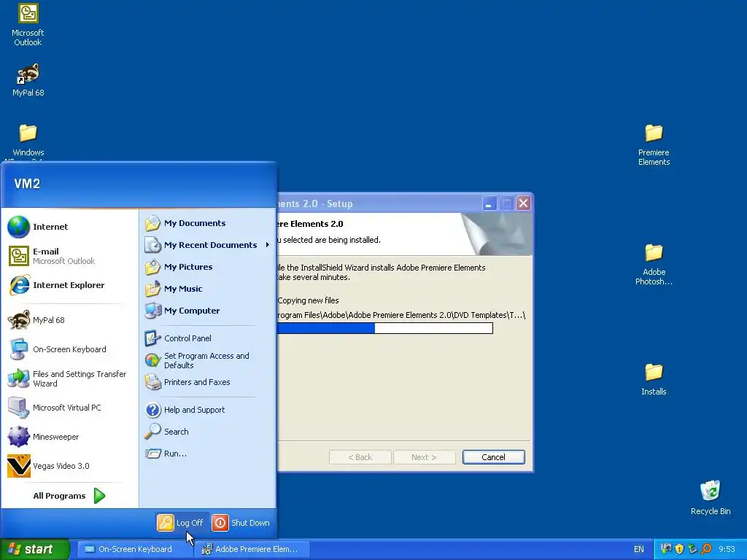
Task: Select the MyPal 68 desktop shortcut
Action: point(28,80)
